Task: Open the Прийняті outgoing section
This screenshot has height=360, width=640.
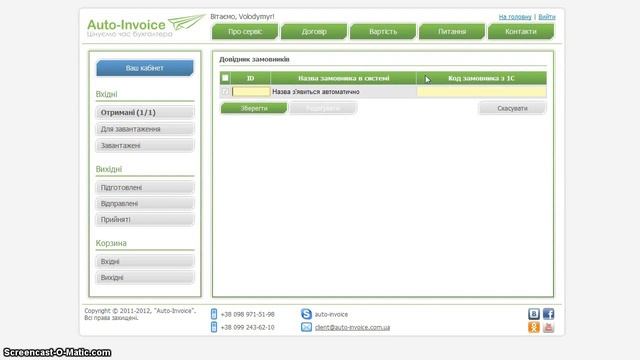Action: pos(145,219)
